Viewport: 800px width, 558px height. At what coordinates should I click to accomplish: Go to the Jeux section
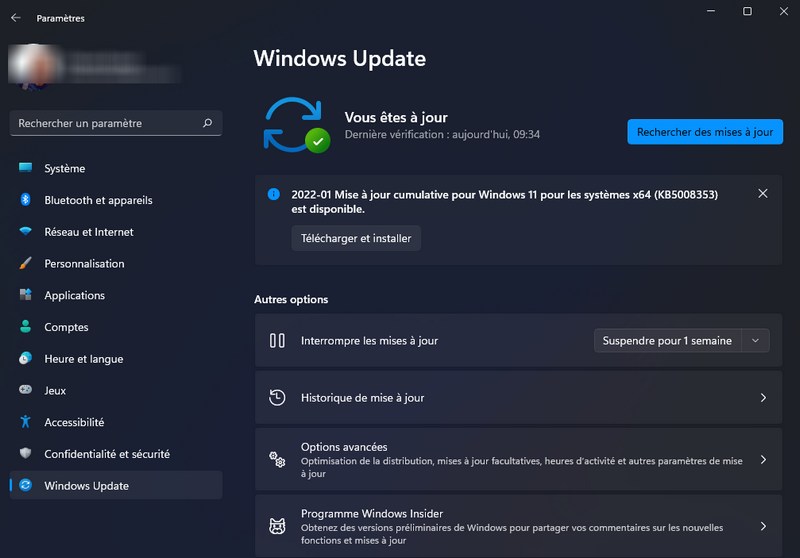pos(116,390)
